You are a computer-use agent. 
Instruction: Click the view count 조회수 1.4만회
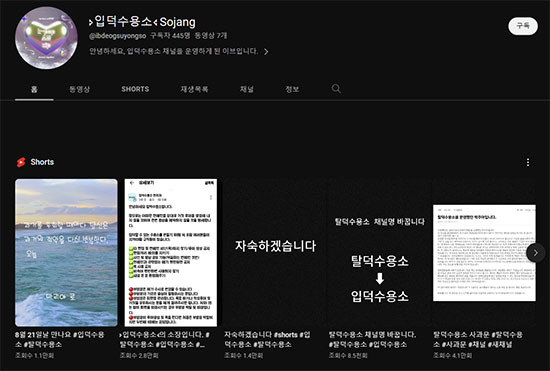pyautogui.click(x=243, y=356)
